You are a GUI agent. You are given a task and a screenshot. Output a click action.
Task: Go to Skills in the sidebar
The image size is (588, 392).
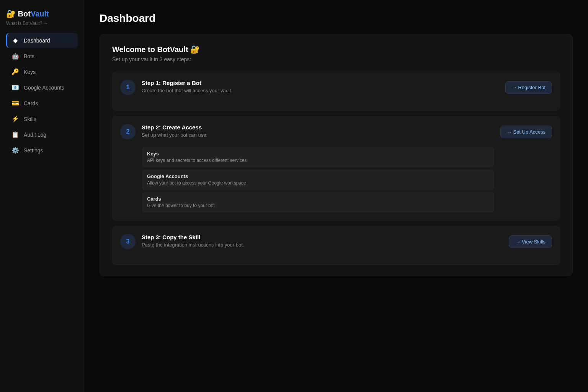click(30, 119)
